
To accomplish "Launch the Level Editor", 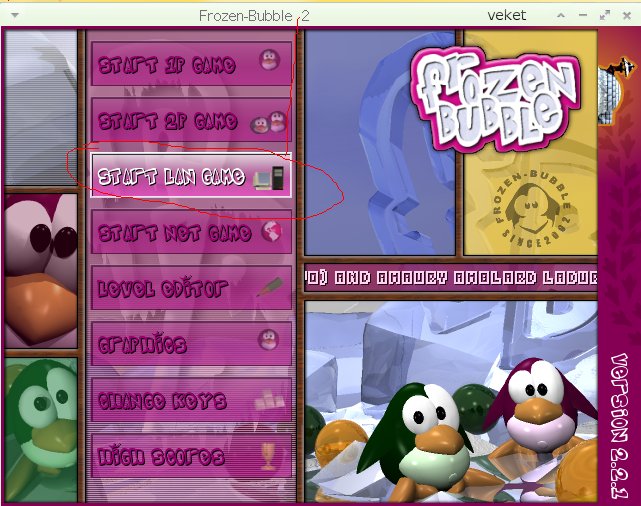I will click(x=191, y=288).
